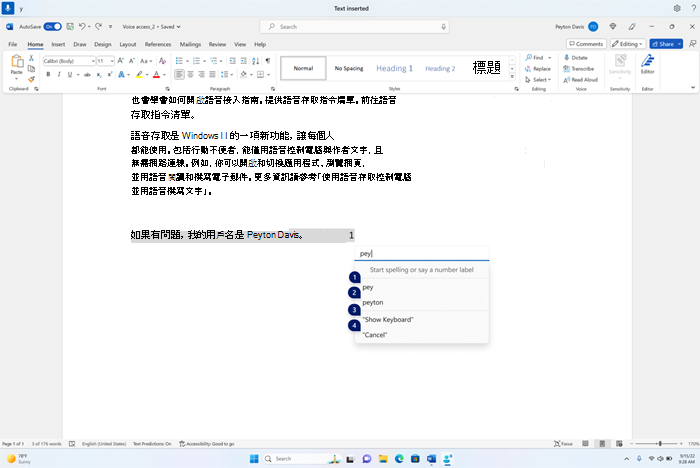Open voice access settings gear
The width and height of the screenshot is (700, 468).
click(x=677, y=8)
